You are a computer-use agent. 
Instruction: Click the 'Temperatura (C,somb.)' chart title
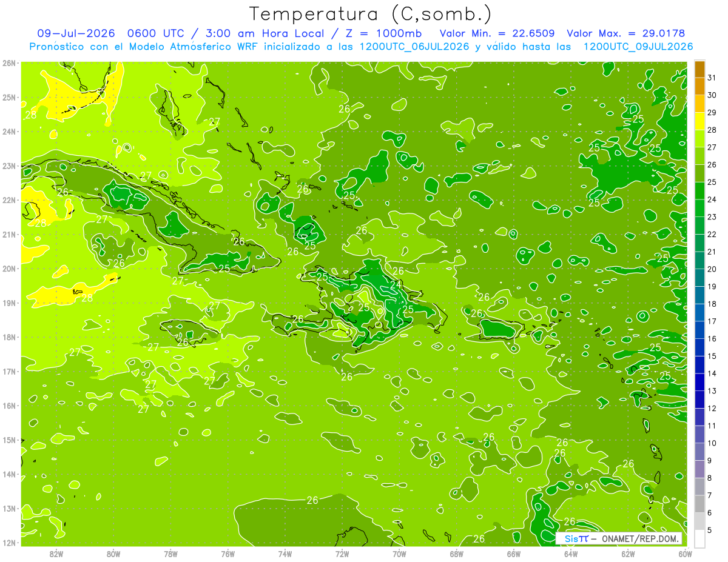[x=371, y=14]
